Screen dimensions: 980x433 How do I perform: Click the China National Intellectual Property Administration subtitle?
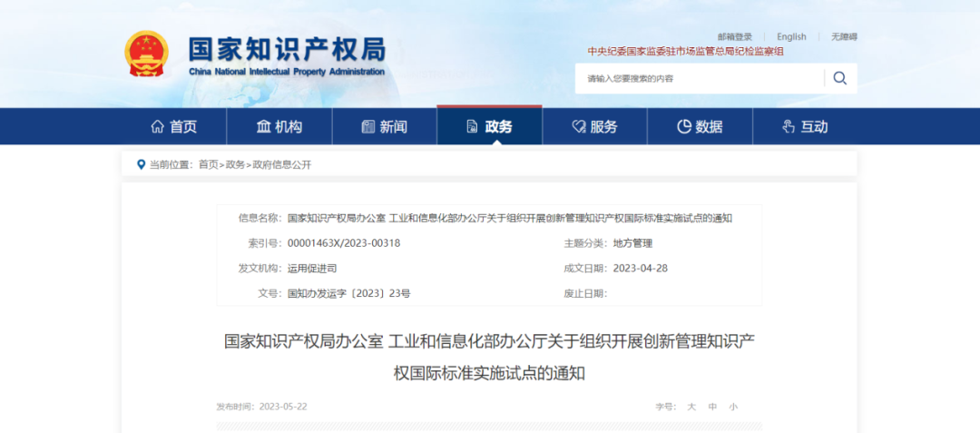click(287, 71)
